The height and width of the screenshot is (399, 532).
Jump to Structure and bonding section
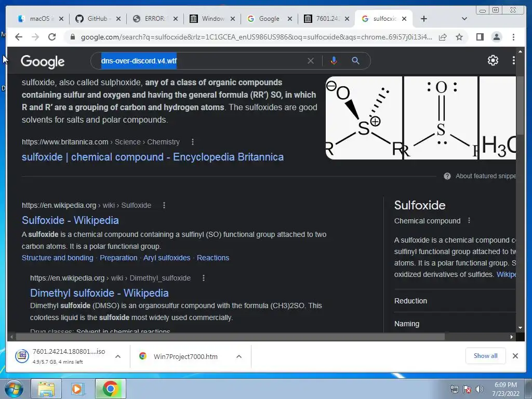57,258
